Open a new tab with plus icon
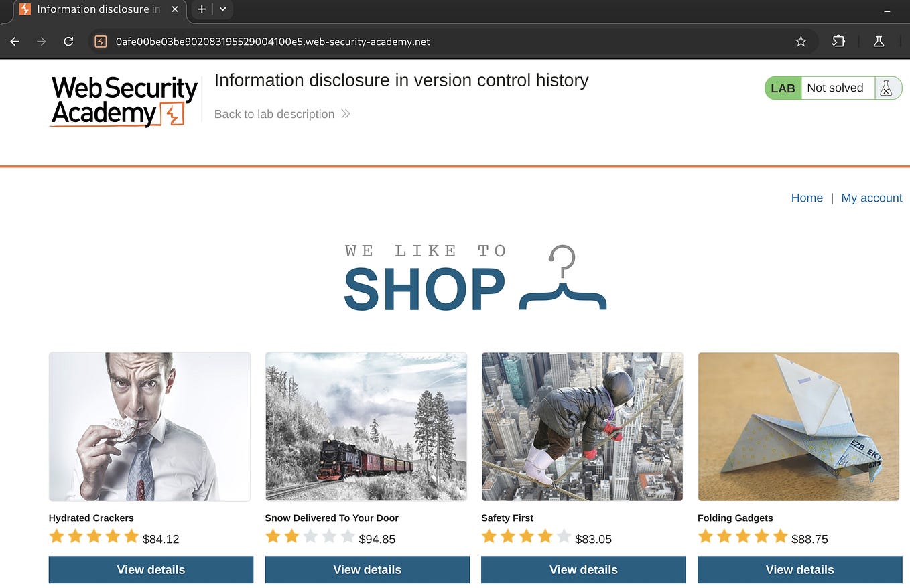 coord(202,9)
